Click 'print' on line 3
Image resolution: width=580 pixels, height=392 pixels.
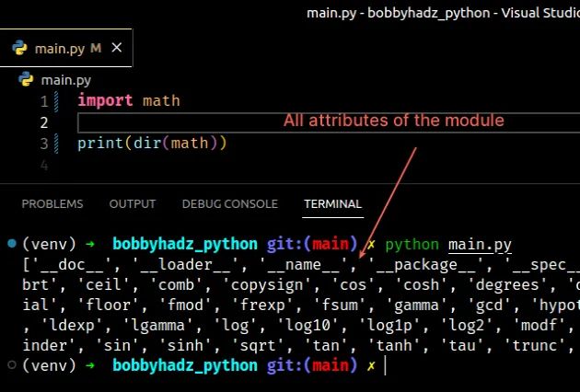pyautogui.click(x=100, y=144)
